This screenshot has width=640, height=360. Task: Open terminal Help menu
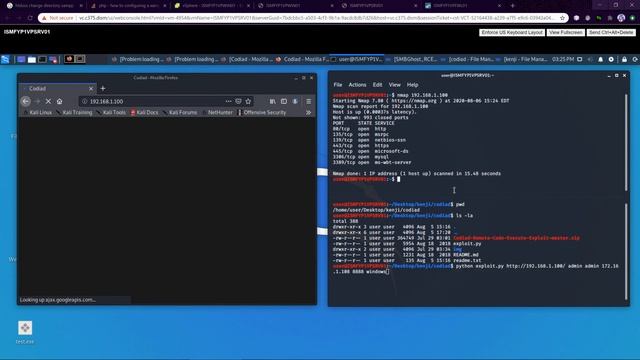click(412, 85)
